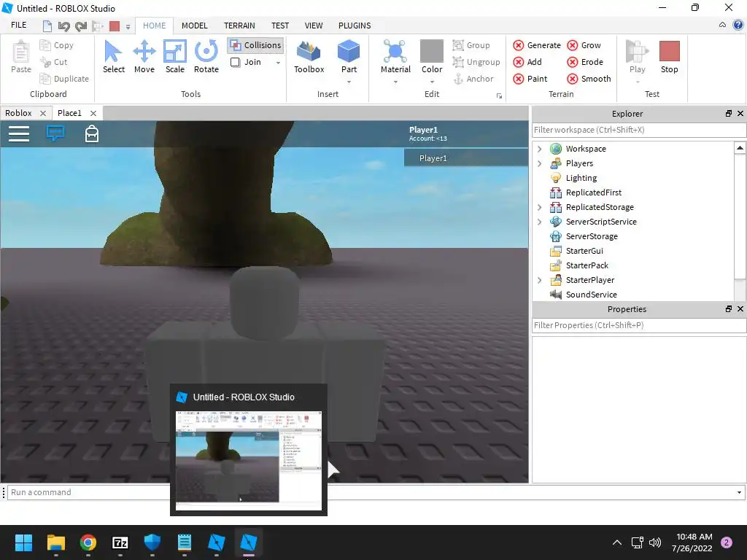Open the command bar history dropdown
Image resolution: width=747 pixels, height=560 pixels.
[x=739, y=492]
